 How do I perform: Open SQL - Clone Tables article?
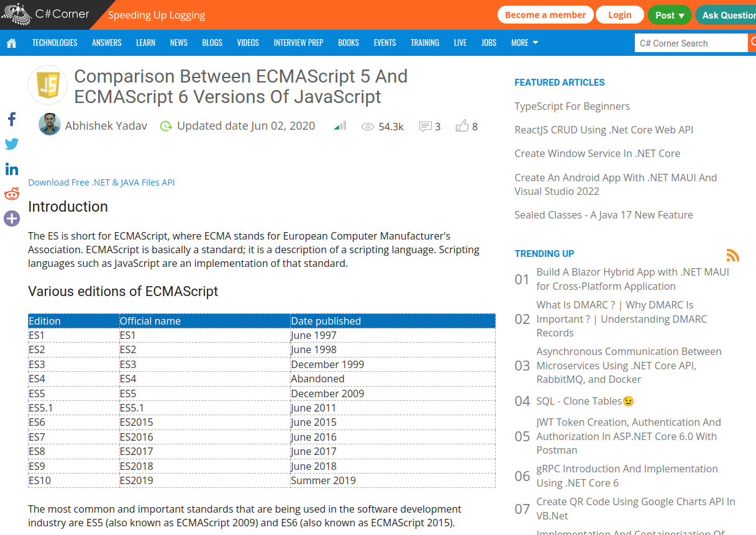pyautogui.click(x=585, y=401)
